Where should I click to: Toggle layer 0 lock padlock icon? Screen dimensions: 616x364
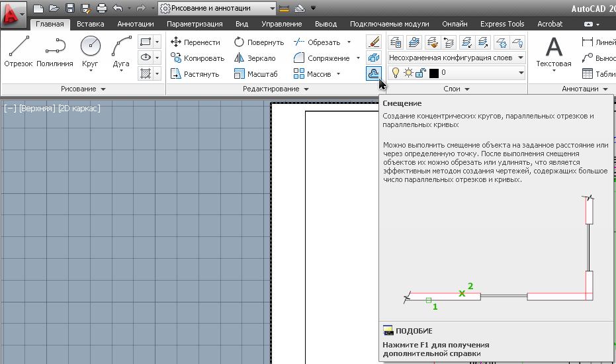(421, 73)
